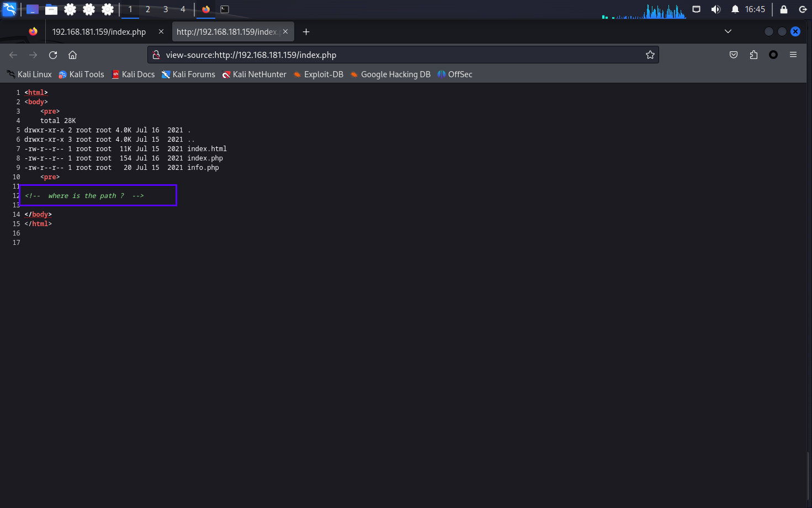Image resolution: width=812 pixels, height=508 pixels.
Task: Click the closing body tag on line 14
Action: [38, 215]
